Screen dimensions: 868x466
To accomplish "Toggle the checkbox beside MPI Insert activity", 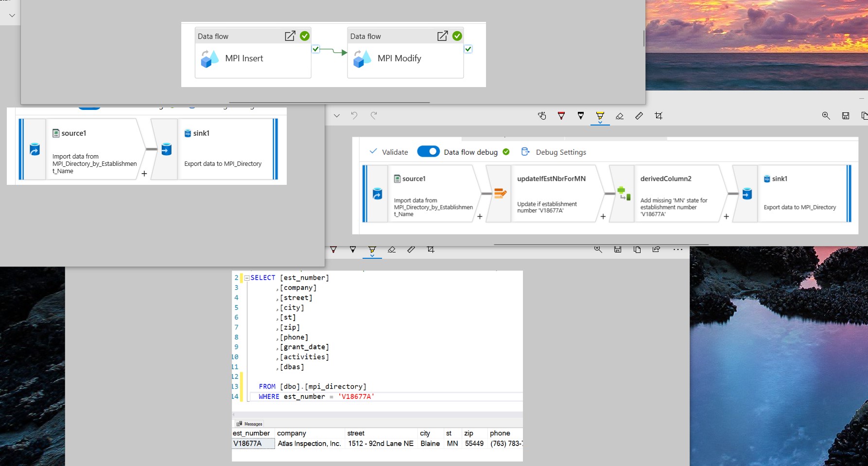I will click(316, 49).
